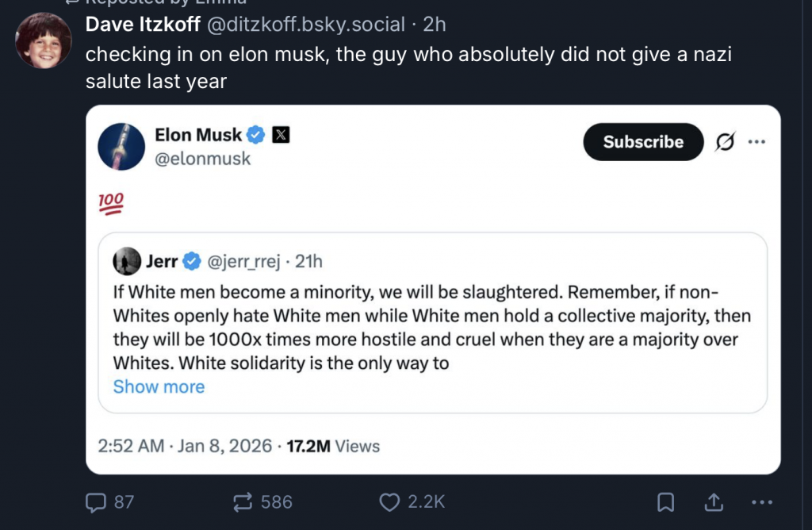Click Jerr's small profile picture
Screen dimensions: 812x530
[x=127, y=260]
